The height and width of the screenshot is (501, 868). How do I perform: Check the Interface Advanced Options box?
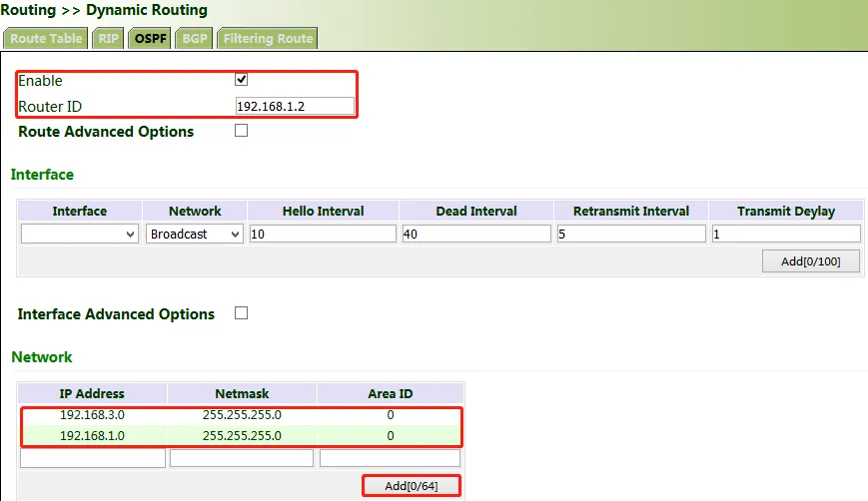[x=241, y=313]
